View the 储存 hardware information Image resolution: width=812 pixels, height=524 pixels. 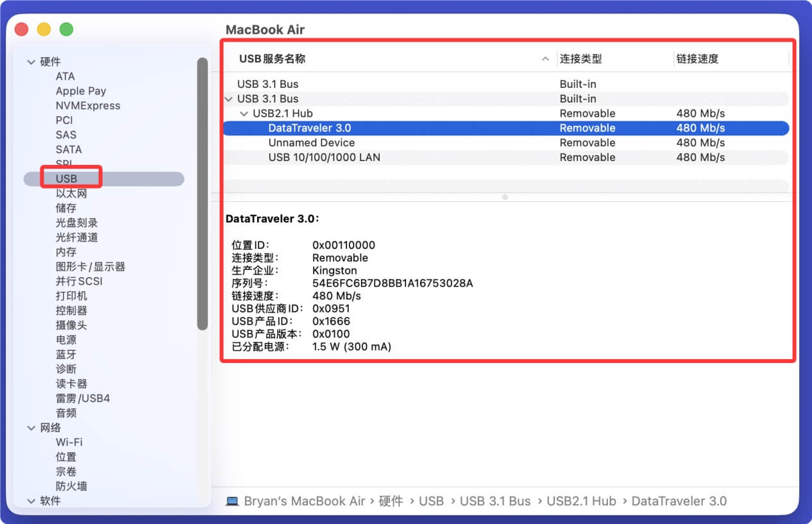pyautogui.click(x=66, y=208)
